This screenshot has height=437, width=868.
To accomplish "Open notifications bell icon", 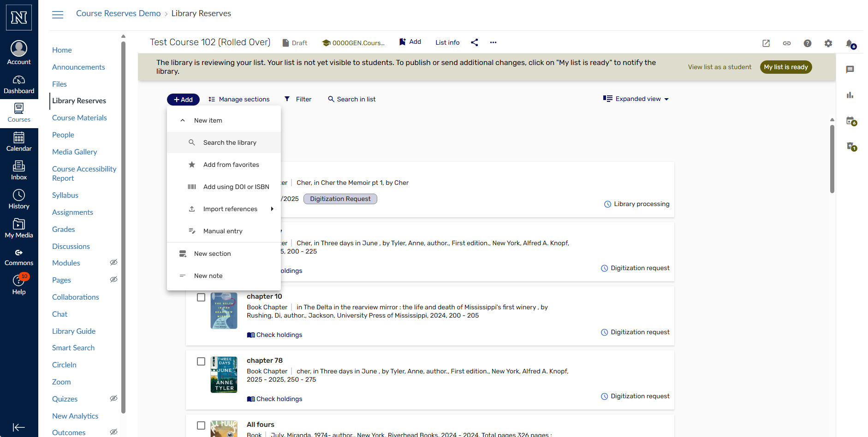I will 850,44.
